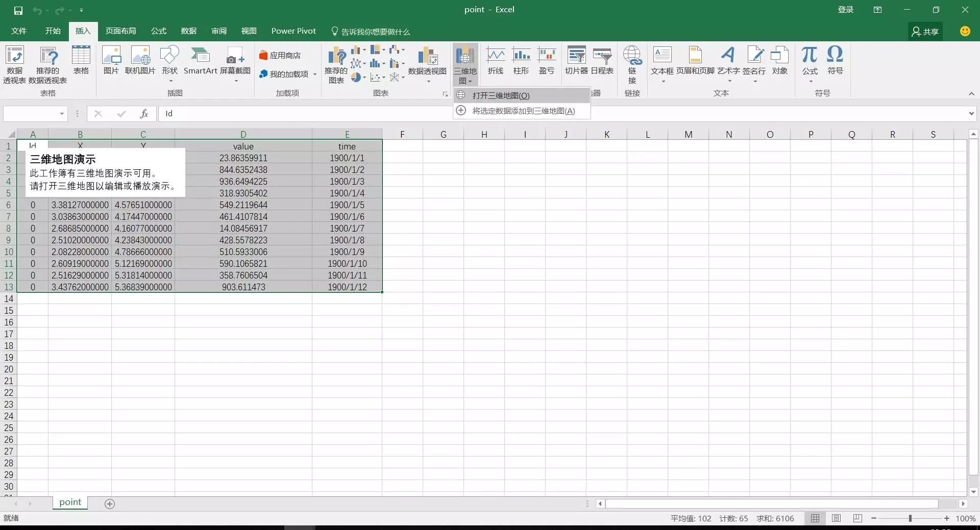Insert a Table (表格)
980x530 pixels.
(81, 60)
